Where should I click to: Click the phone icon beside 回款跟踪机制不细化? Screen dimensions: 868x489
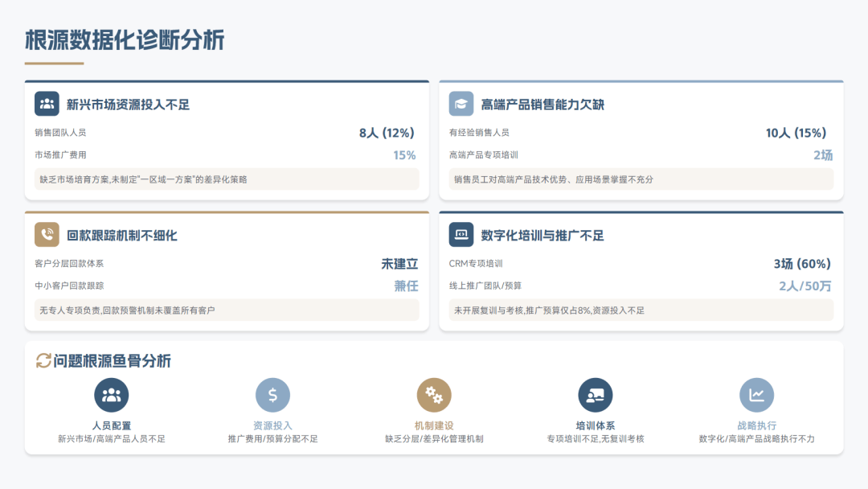pyautogui.click(x=47, y=235)
